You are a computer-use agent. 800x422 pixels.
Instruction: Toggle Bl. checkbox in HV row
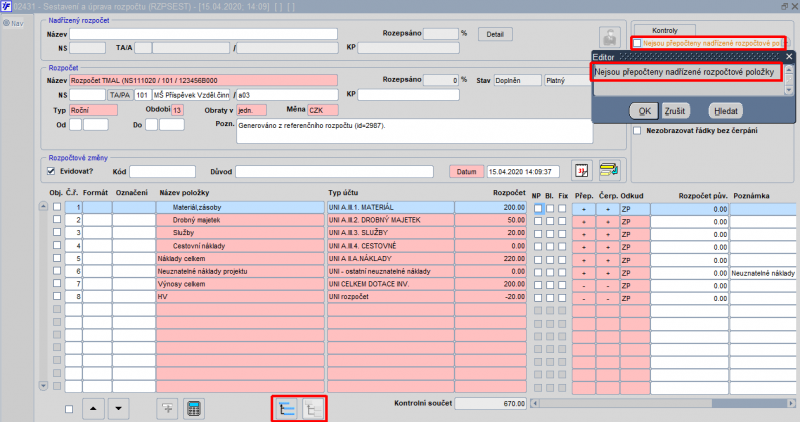pyautogui.click(x=549, y=297)
